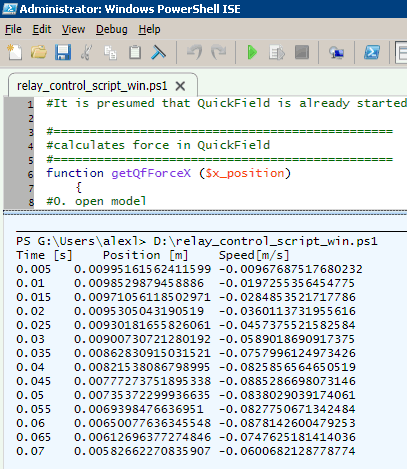Click speed value -0.0600682128778774
Viewport: 407px width, 469px height.
pyautogui.click(x=287, y=451)
